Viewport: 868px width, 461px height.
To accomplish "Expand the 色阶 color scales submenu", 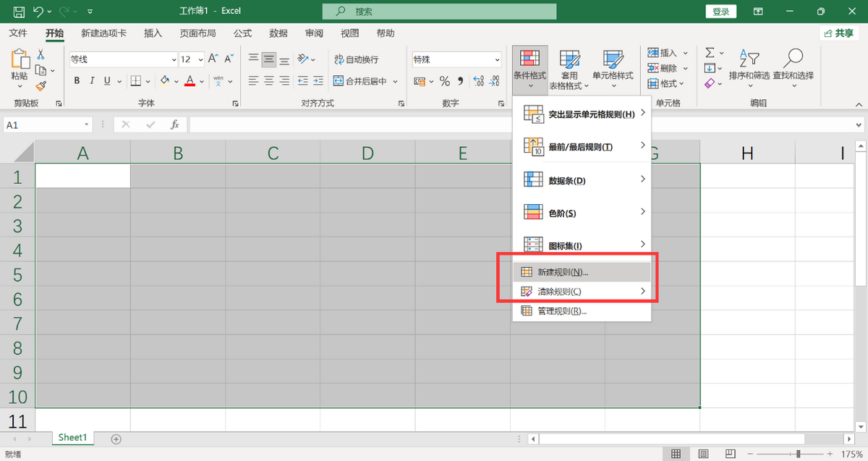I will click(582, 213).
